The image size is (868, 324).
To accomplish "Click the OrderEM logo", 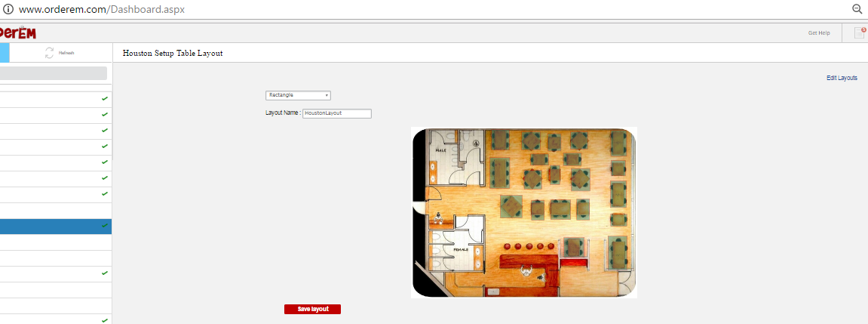I will 17,32.
